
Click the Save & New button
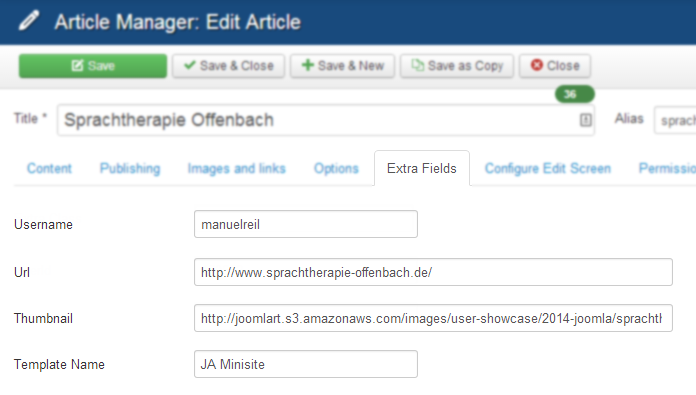coord(342,66)
